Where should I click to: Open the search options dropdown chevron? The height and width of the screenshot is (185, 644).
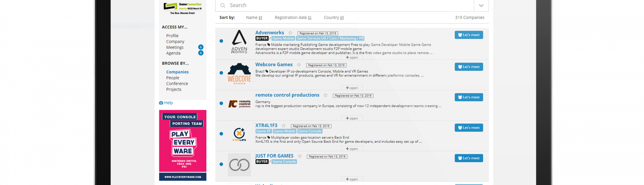481,6
